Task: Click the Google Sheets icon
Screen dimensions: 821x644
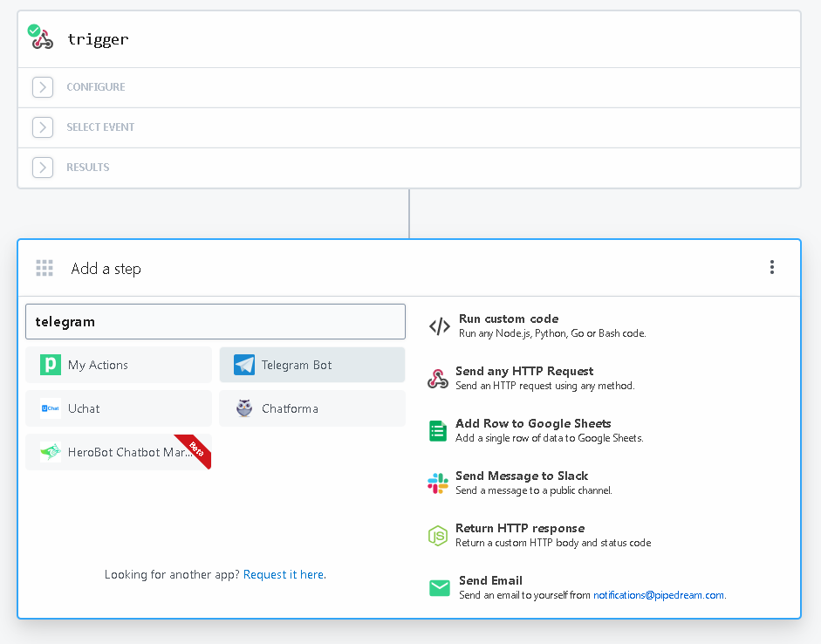Action: [438, 431]
